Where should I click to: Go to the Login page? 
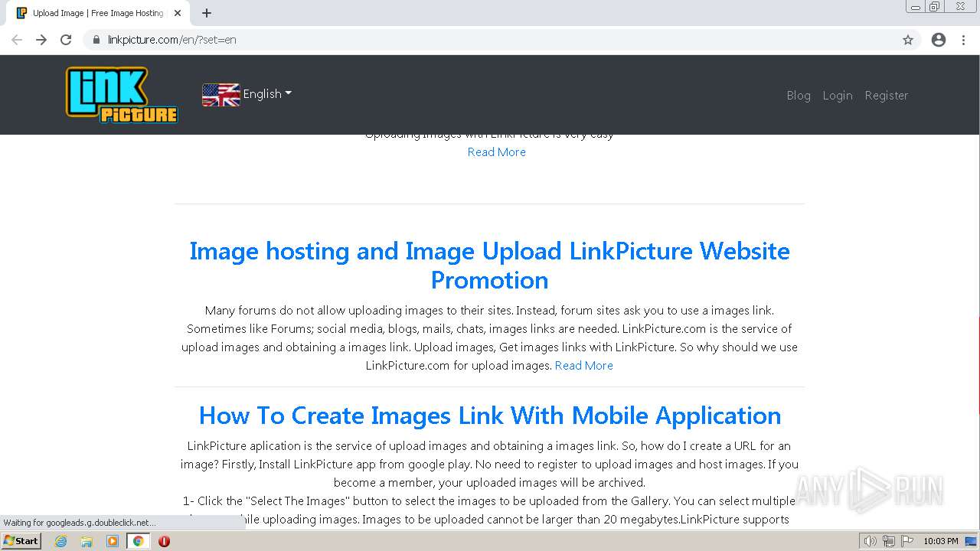tap(838, 95)
